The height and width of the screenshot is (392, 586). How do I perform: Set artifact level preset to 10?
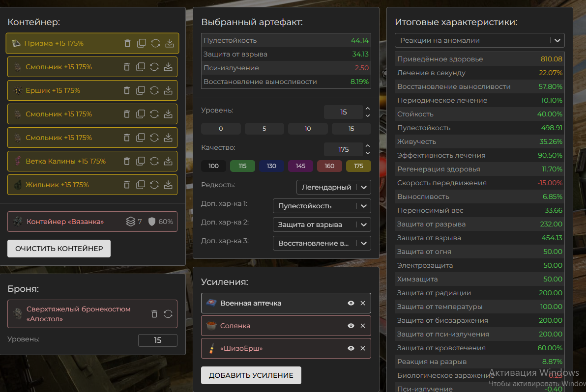pos(308,129)
